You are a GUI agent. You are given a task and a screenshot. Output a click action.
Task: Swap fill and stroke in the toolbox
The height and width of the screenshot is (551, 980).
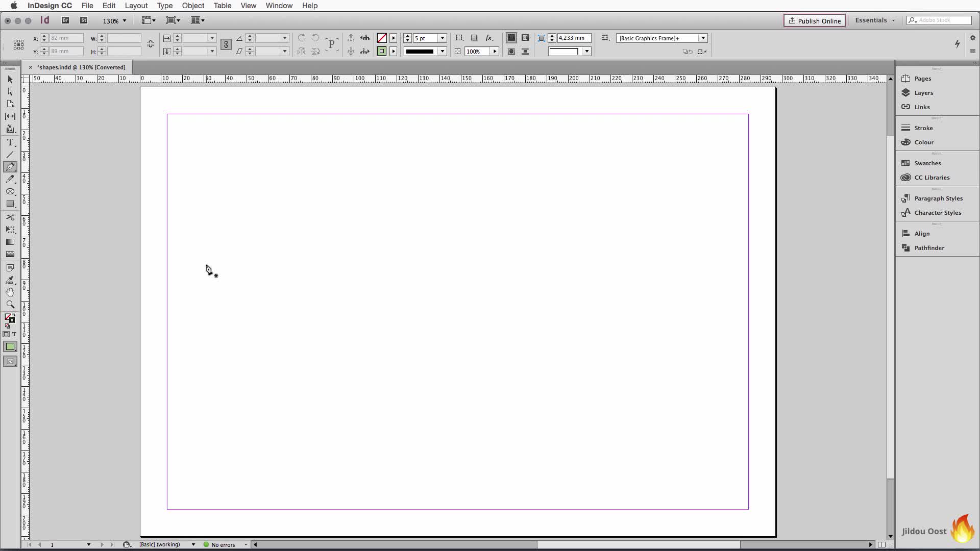pyautogui.click(x=14, y=316)
